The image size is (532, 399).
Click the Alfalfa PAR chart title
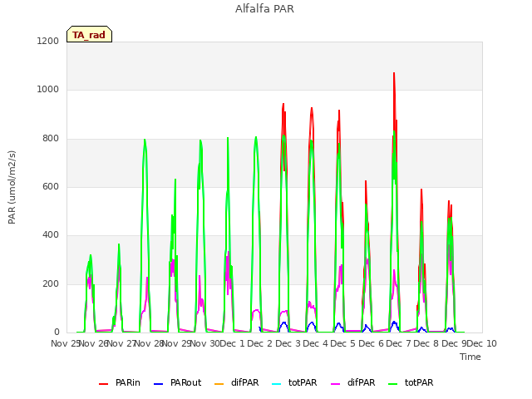264,9
